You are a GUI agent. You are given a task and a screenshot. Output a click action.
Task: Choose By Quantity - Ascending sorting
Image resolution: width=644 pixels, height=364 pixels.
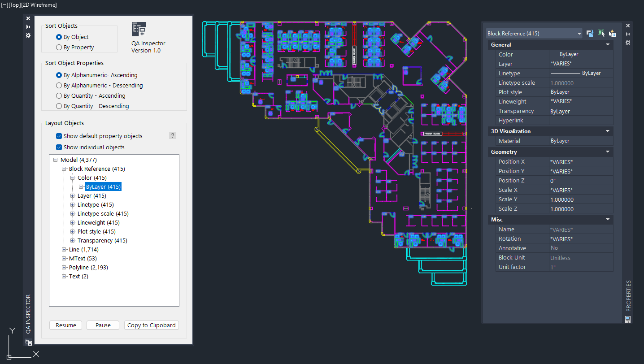pos(59,96)
